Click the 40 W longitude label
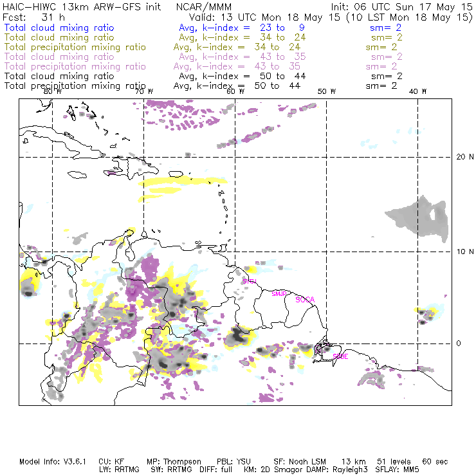The width and height of the screenshot is (476, 476). tap(417, 91)
